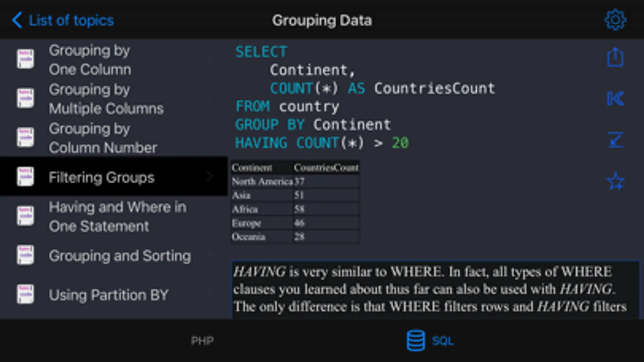This screenshot has height=362, width=644.
Task: Select the Europe result row
Action: click(295, 223)
